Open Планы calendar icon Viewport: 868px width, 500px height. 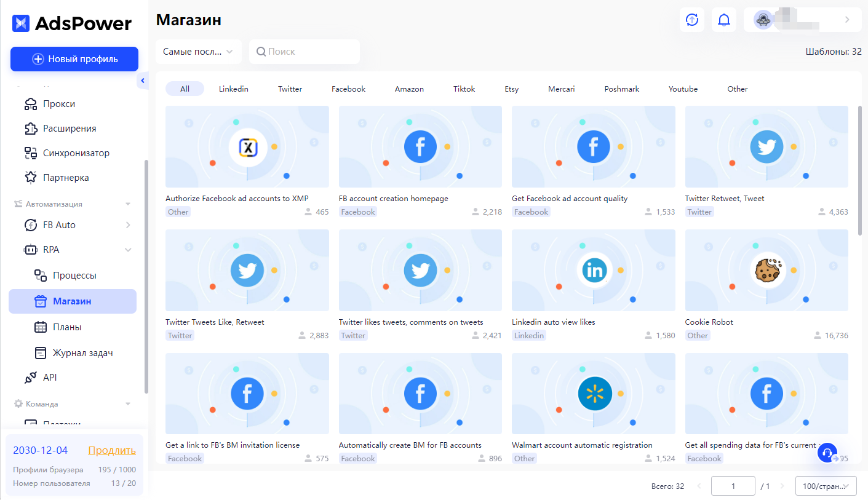click(x=41, y=327)
